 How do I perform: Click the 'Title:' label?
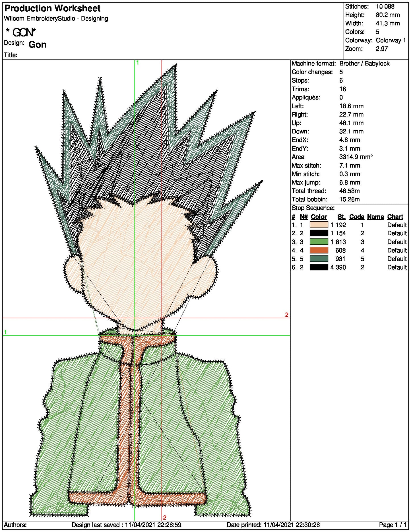coord(11,55)
